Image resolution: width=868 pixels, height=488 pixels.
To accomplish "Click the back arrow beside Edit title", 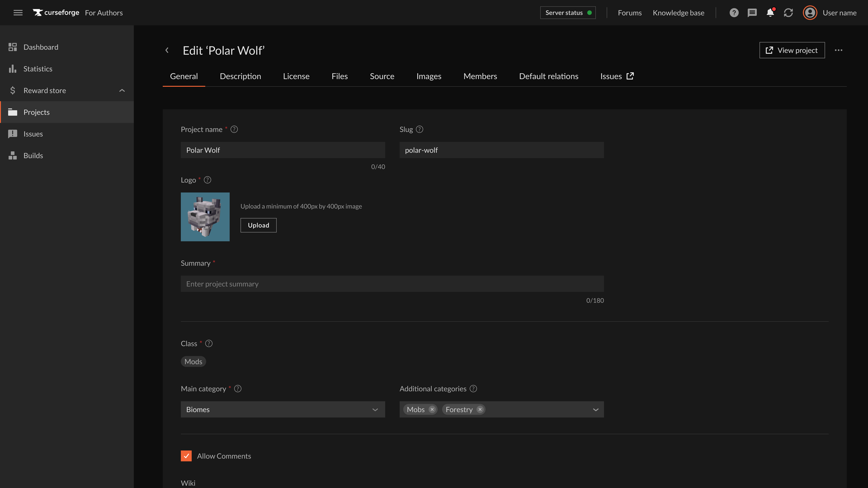I will coord(167,50).
